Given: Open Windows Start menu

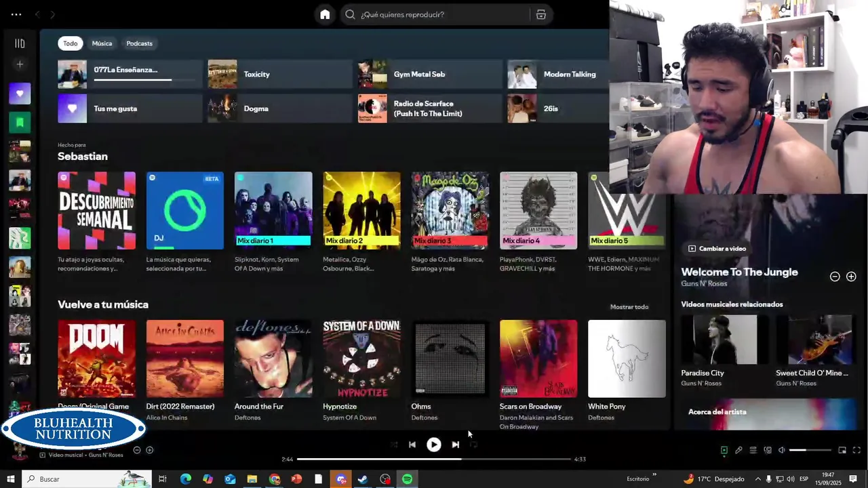Looking at the screenshot, I should click(x=10, y=479).
